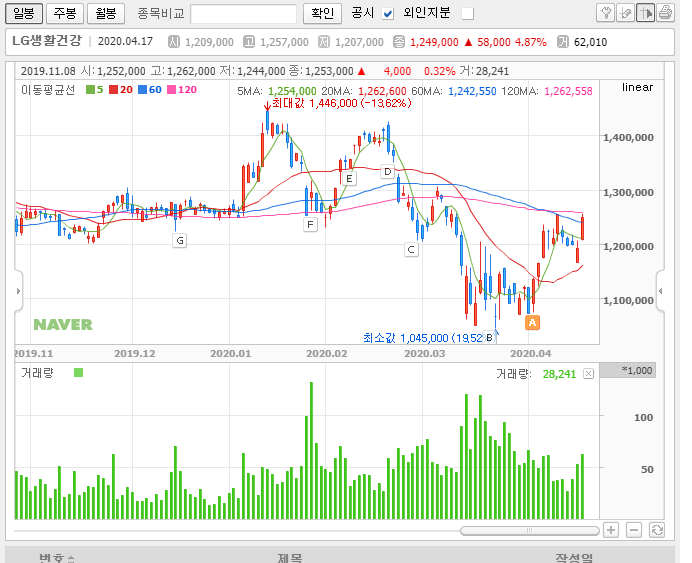Switch to 월봉 monthly candle tab
The height and width of the screenshot is (563, 692).
tap(106, 13)
